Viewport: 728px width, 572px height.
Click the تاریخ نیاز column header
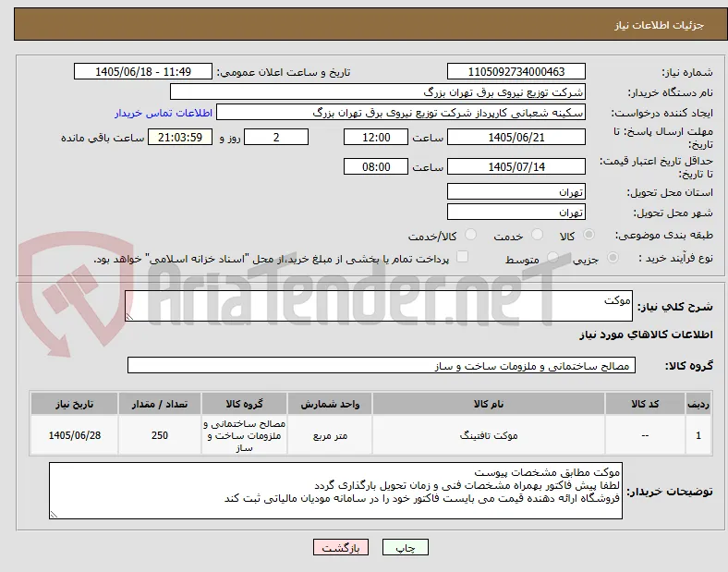click(74, 404)
